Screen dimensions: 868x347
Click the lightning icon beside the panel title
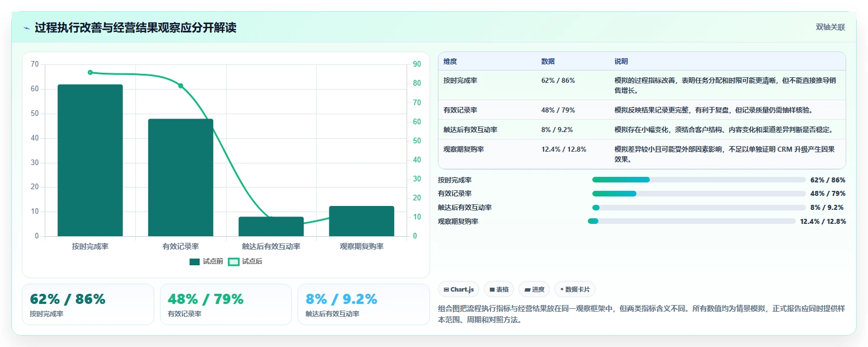[x=27, y=28]
